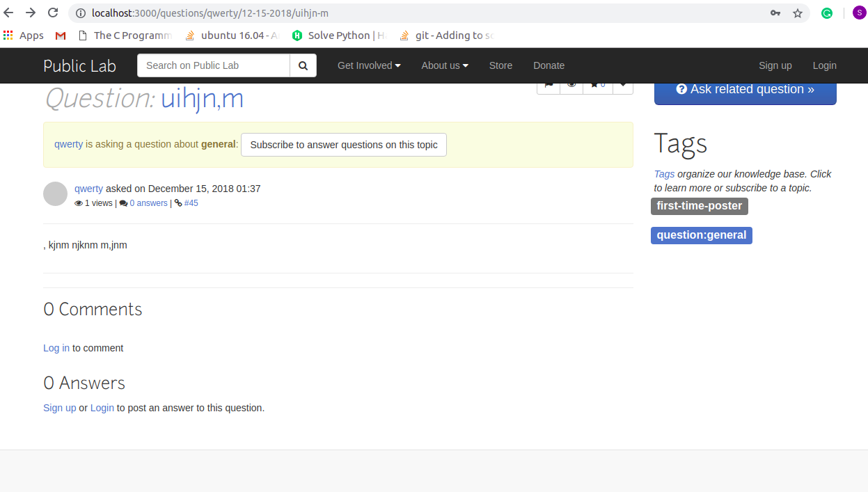Click the search magnifier icon on Public Lab

(303, 65)
